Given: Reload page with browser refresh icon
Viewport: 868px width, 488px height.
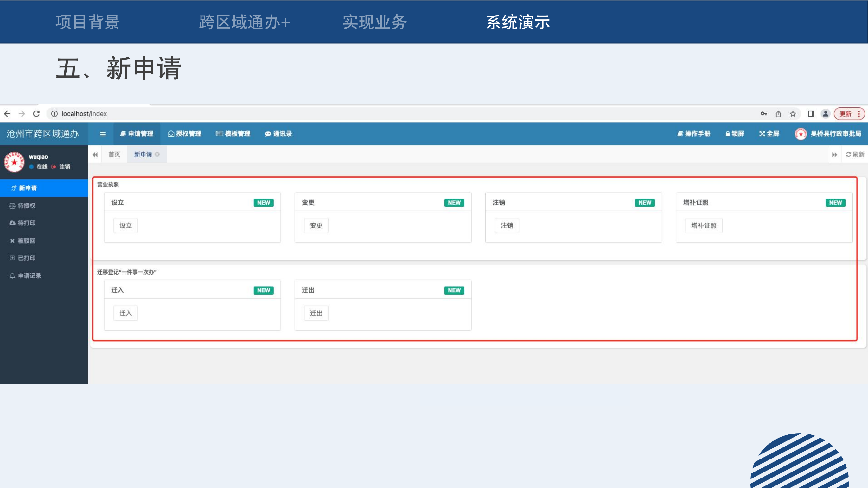Looking at the screenshot, I should 36,114.
